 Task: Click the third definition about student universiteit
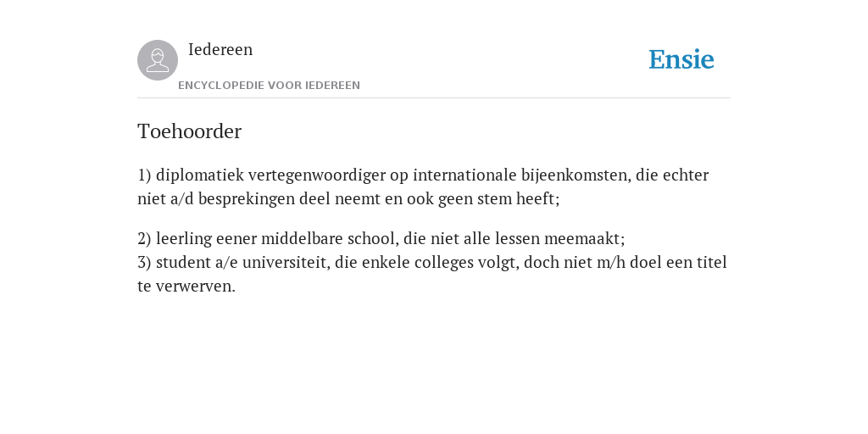pyautogui.click(x=431, y=274)
